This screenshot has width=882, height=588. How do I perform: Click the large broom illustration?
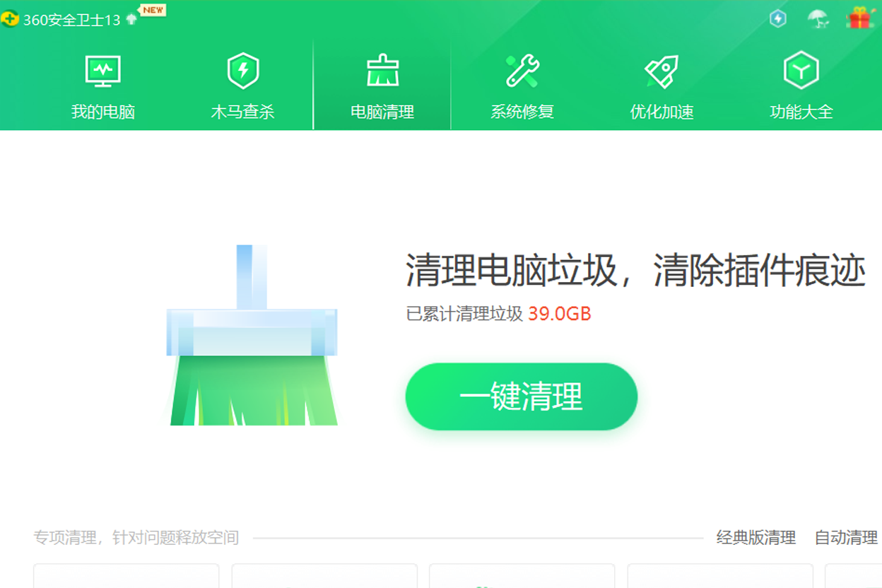[252, 336]
